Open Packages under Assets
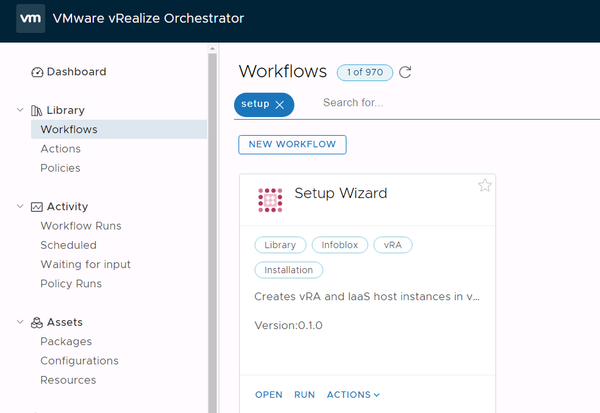This screenshot has width=600, height=413. coord(66,341)
